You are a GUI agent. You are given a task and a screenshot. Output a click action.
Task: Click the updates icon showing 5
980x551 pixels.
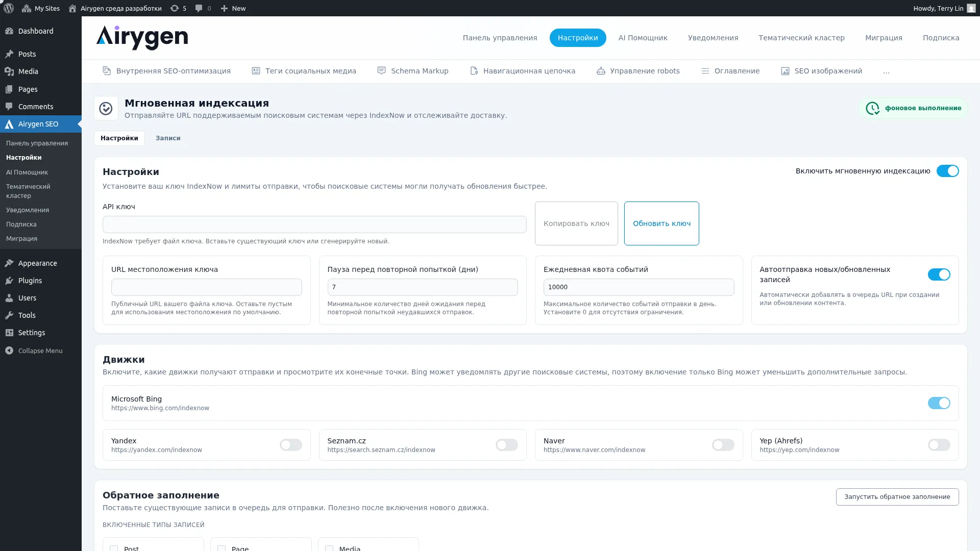click(175, 8)
